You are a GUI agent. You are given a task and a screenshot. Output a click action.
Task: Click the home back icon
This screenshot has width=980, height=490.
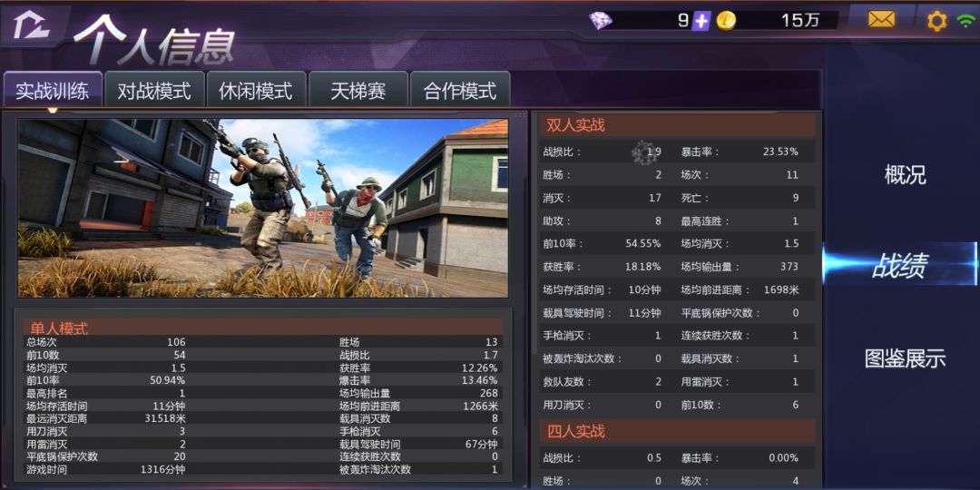coord(32,24)
